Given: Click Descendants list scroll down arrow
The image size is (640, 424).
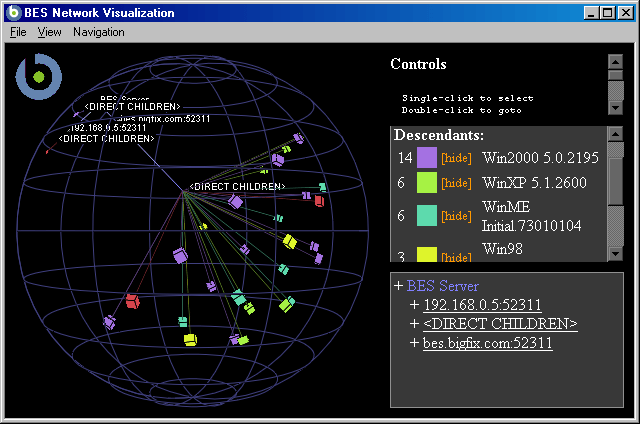Looking at the screenshot, I should (x=615, y=254).
